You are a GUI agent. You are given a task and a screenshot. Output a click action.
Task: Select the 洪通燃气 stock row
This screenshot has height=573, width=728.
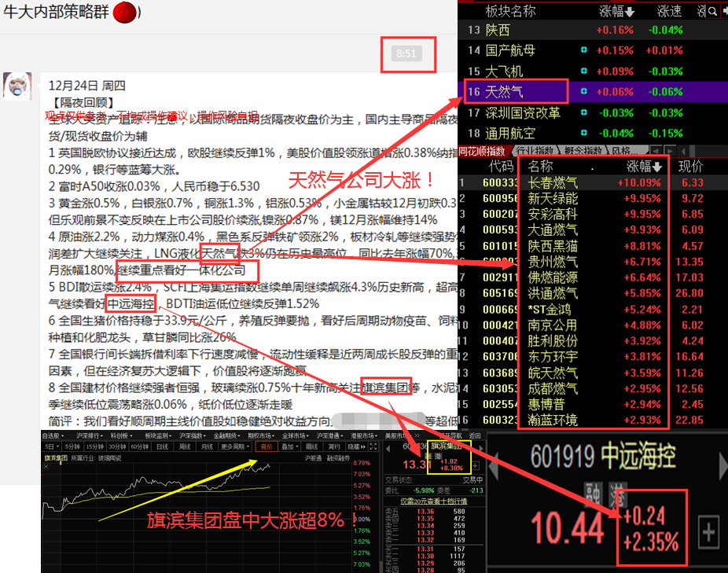593,293
